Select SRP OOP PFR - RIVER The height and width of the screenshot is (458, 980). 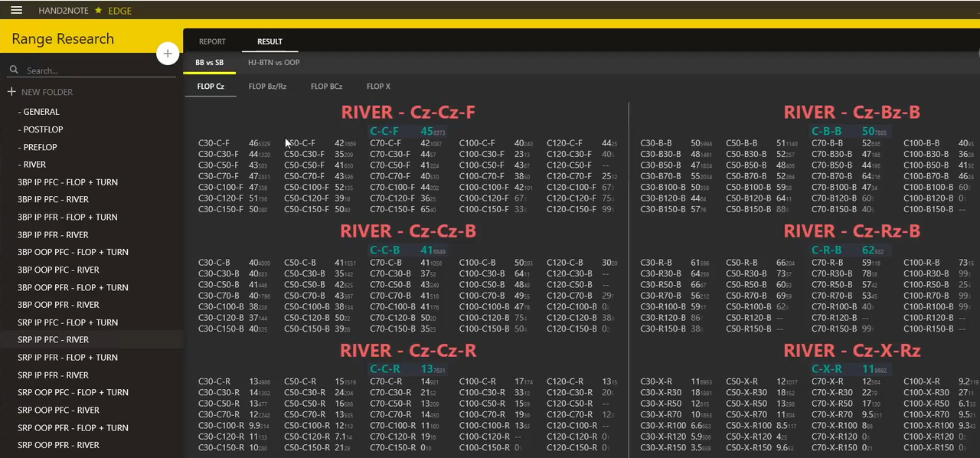[x=58, y=445]
